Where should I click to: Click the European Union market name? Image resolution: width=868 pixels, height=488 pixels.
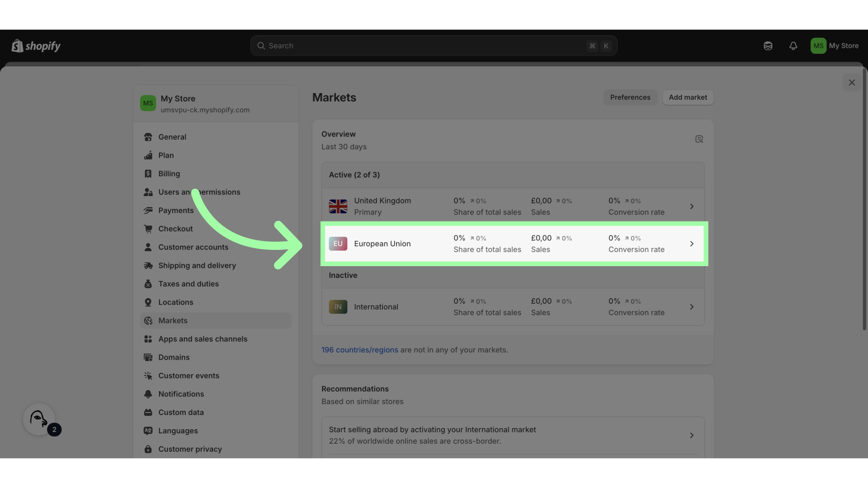[382, 244]
